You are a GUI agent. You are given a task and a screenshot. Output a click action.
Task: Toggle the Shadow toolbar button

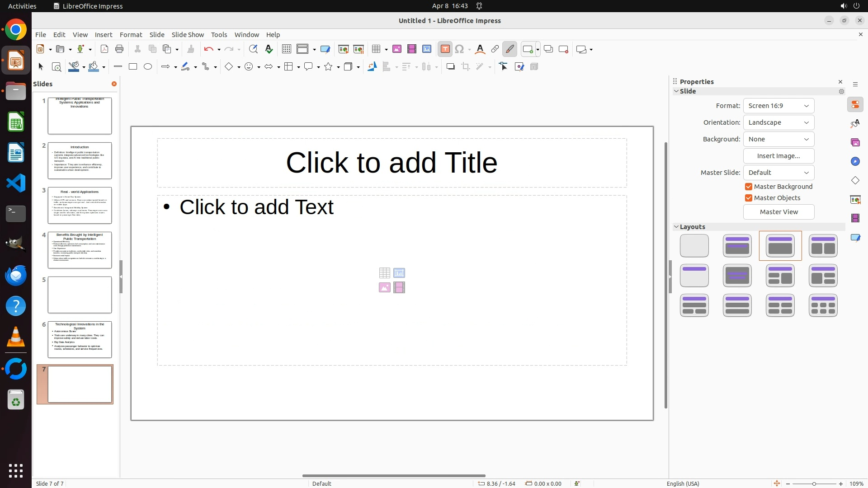click(450, 67)
